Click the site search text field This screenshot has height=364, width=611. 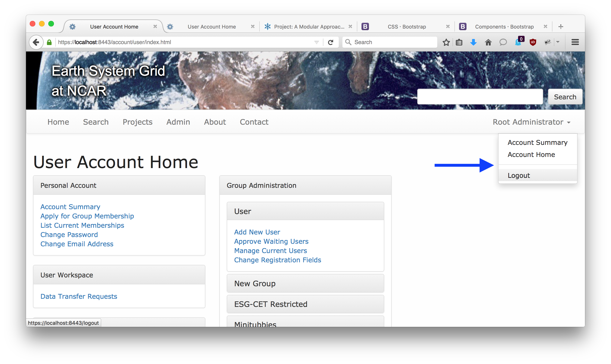(480, 97)
